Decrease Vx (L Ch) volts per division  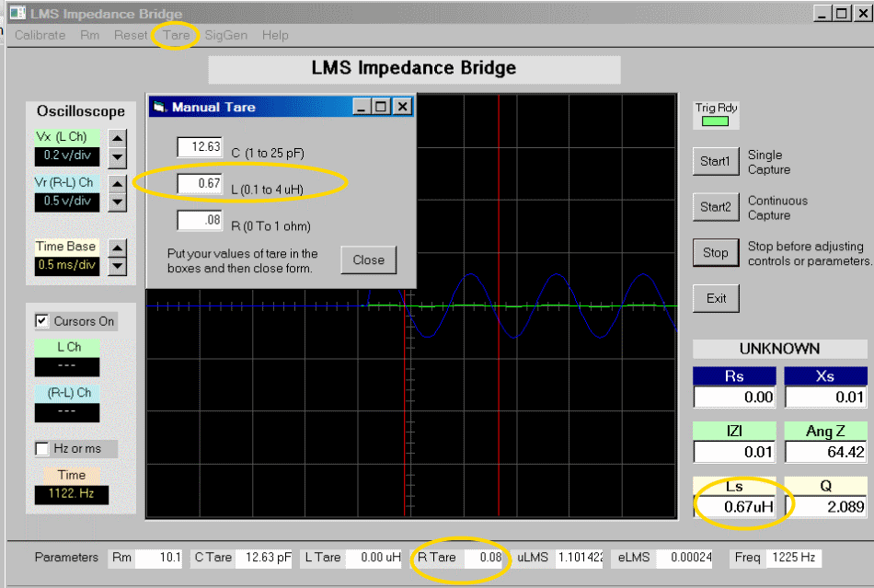coord(117,157)
